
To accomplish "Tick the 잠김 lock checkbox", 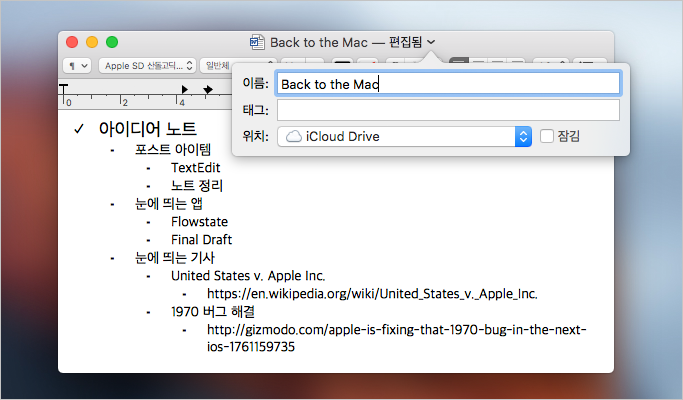I will pyautogui.click(x=547, y=136).
